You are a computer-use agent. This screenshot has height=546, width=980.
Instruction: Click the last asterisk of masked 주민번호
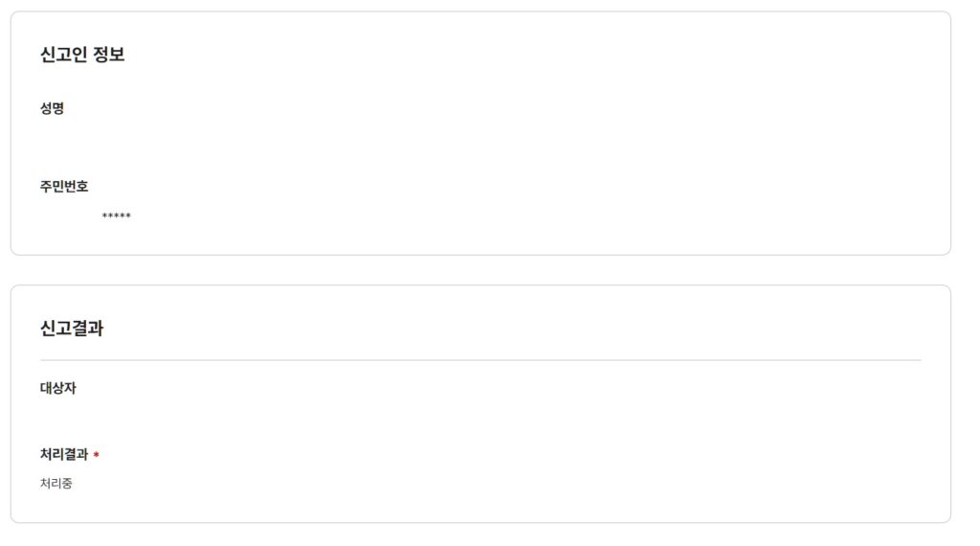click(x=128, y=216)
